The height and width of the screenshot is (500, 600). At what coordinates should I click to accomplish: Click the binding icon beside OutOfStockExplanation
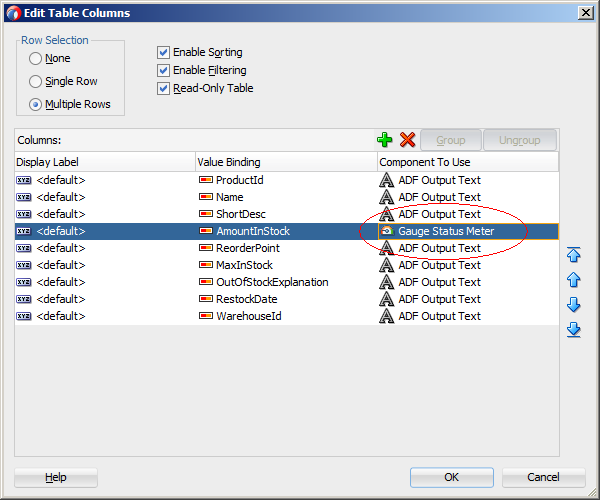[206, 282]
